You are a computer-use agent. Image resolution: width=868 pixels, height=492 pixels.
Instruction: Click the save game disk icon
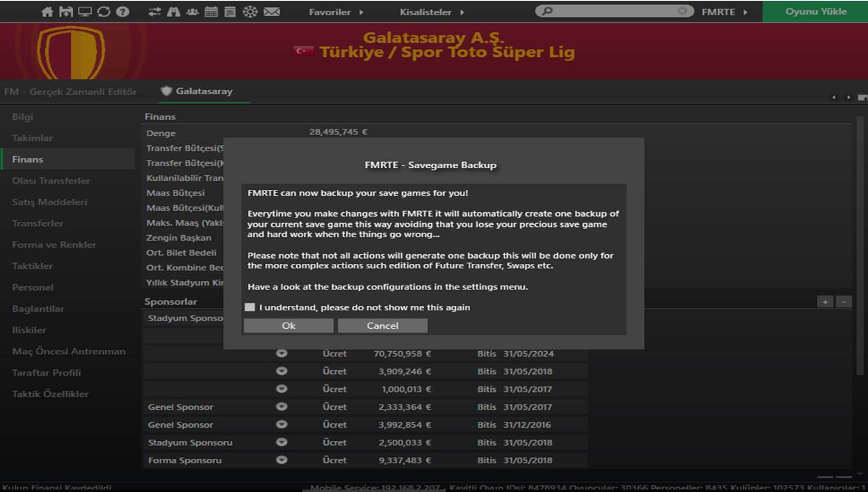point(66,11)
